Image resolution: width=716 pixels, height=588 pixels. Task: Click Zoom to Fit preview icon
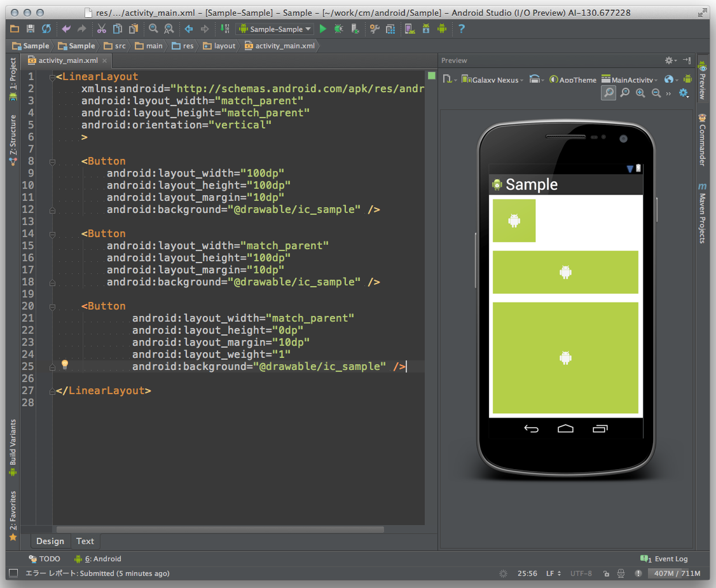click(609, 93)
